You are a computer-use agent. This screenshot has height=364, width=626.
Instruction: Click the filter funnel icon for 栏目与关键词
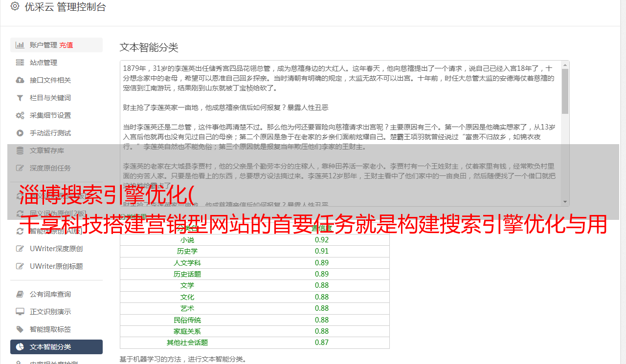(x=20, y=98)
